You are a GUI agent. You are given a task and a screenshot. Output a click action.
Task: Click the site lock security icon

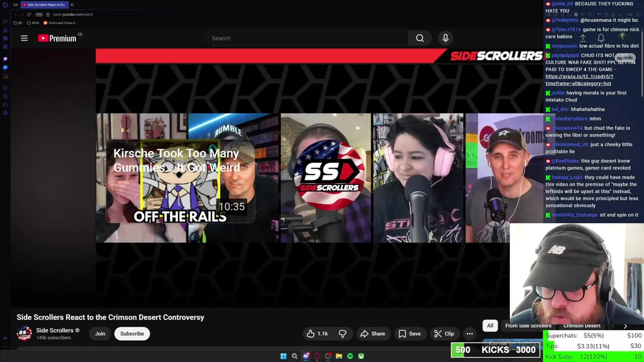tap(48, 15)
